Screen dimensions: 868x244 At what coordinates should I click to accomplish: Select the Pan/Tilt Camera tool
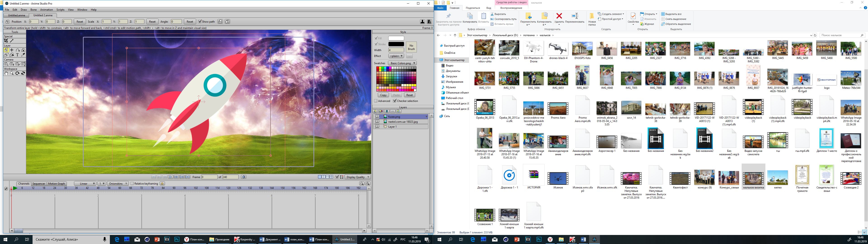[x=18, y=64]
